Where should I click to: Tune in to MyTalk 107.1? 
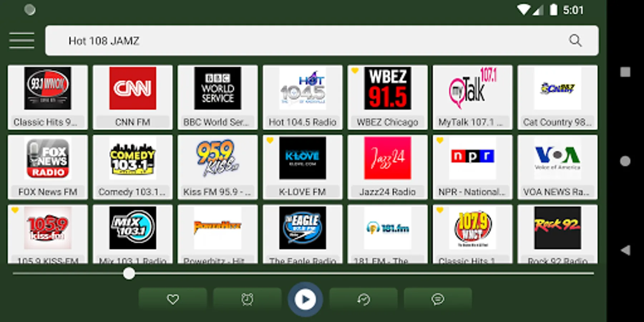[473, 97]
